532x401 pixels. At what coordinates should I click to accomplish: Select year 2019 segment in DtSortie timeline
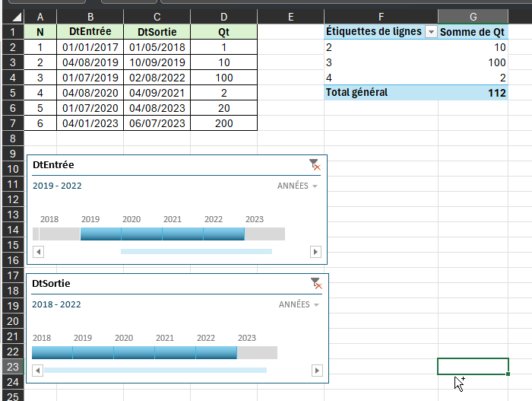pos(93,353)
